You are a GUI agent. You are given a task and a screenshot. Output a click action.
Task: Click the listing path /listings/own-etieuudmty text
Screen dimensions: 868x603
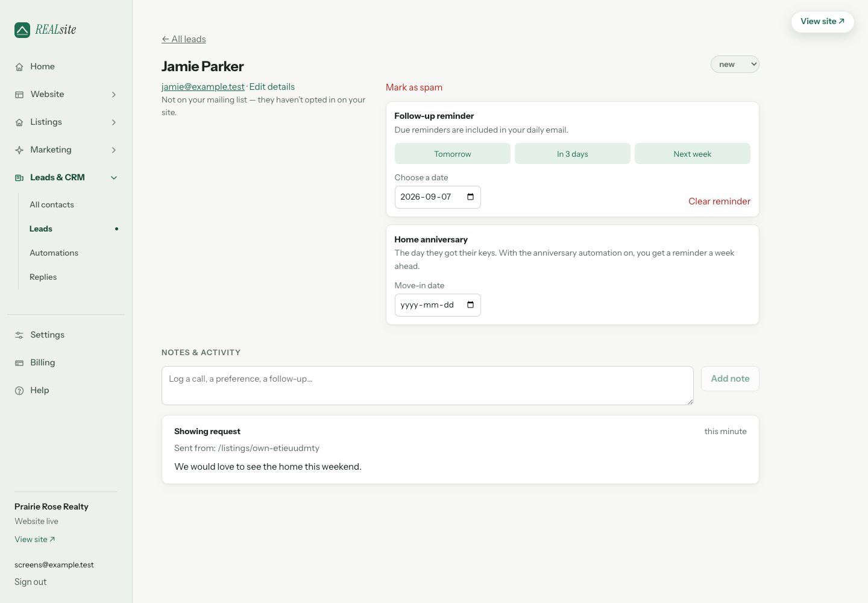[x=269, y=449]
